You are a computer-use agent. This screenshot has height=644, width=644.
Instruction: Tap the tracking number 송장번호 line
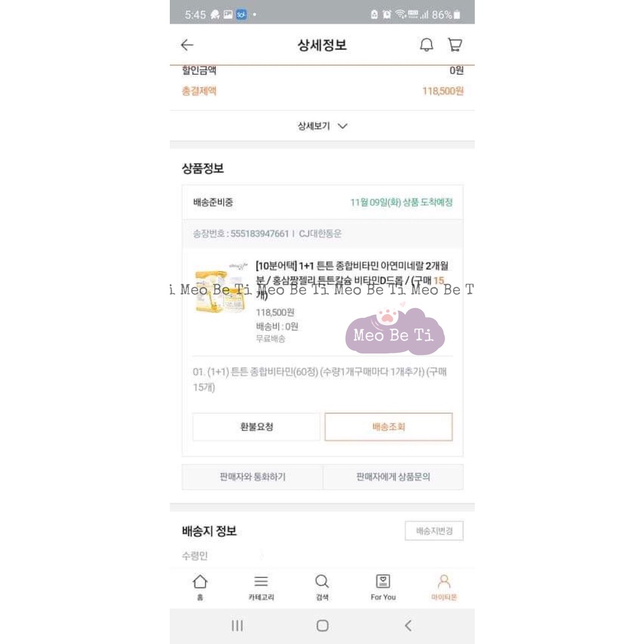267,234
